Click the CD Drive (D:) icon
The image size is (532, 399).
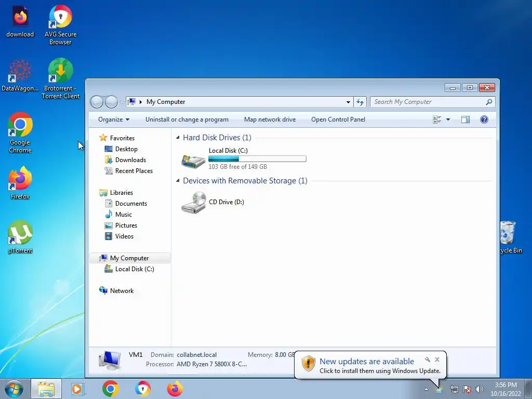[x=193, y=203]
